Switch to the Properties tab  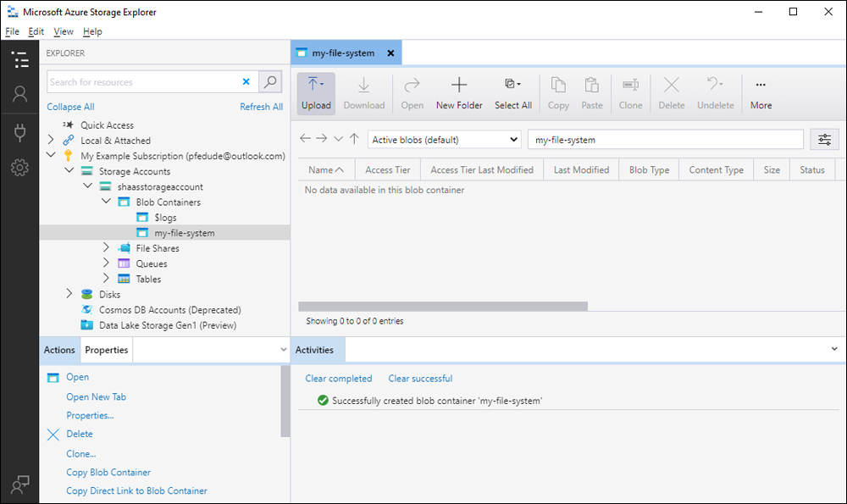(x=107, y=350)
